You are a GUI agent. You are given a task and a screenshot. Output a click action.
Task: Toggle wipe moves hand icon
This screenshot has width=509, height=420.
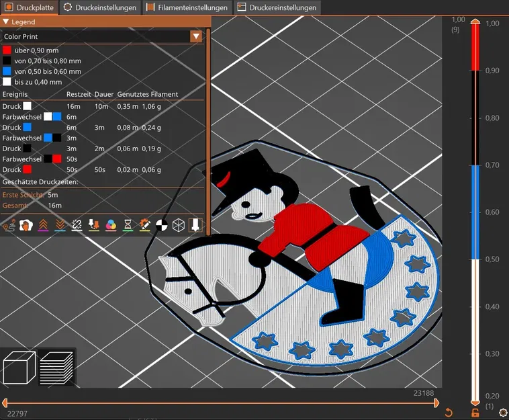[26, 225]
